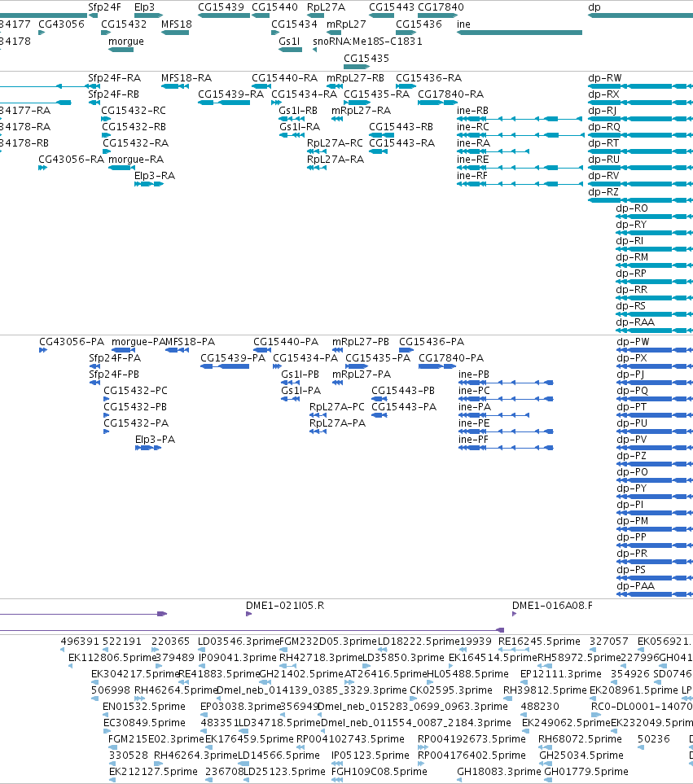Click the morgue-RA transcript

click(x=121, y=168)
